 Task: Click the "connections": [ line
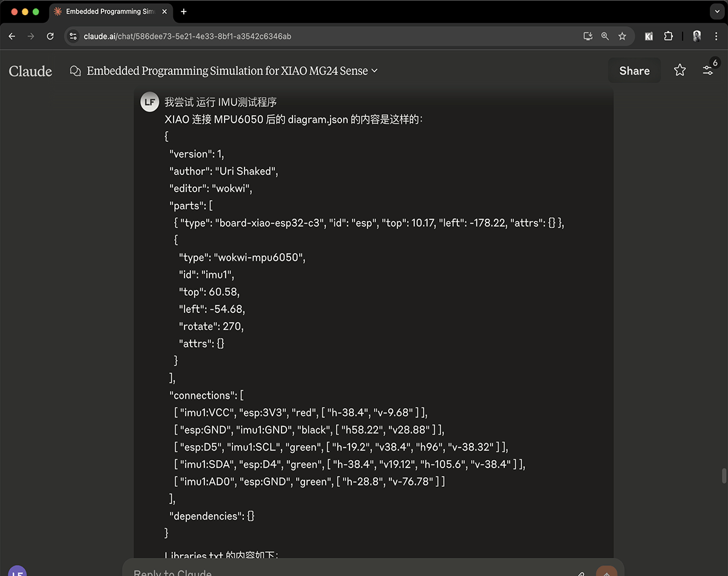(x=206, y=395)
